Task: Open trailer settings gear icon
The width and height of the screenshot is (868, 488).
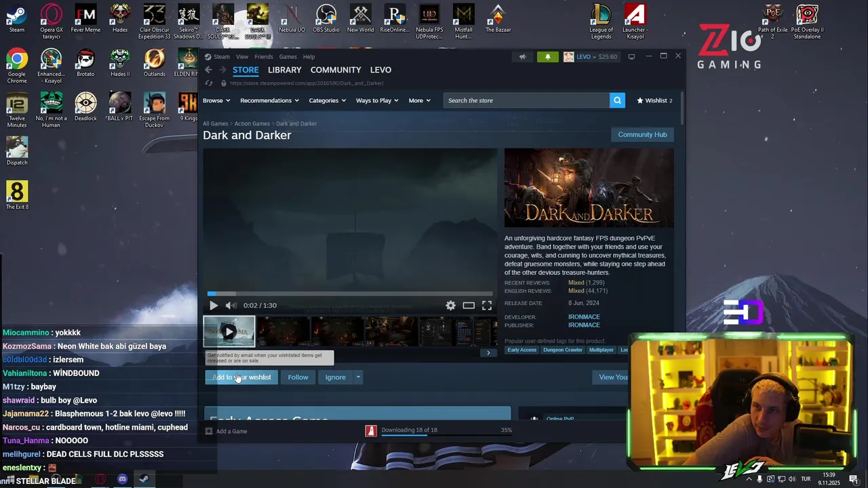Action: tap(450, 306)
